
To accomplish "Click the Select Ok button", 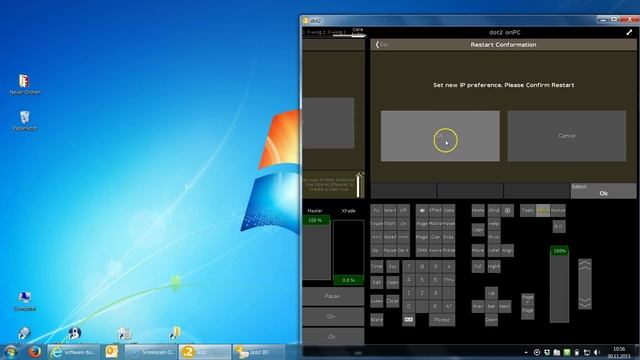I will (x=603, y=191).
